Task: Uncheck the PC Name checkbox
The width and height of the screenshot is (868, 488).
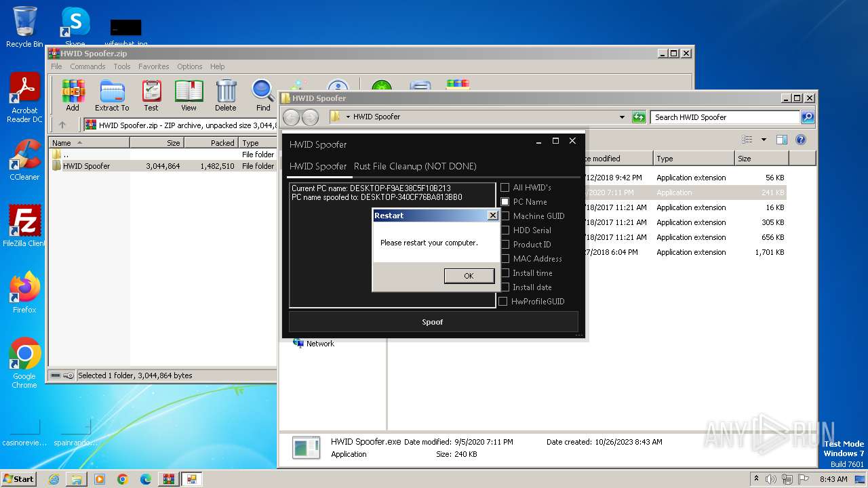Action: coord(505,202)
